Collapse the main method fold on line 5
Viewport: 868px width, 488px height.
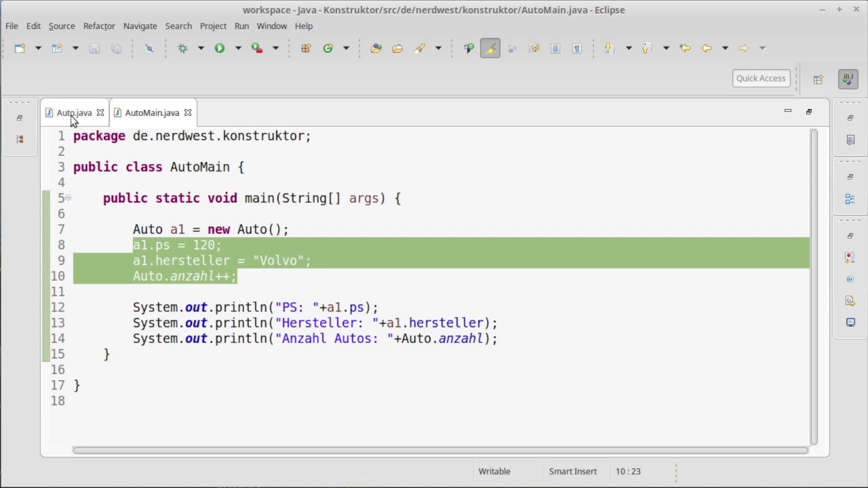point(68,198)
